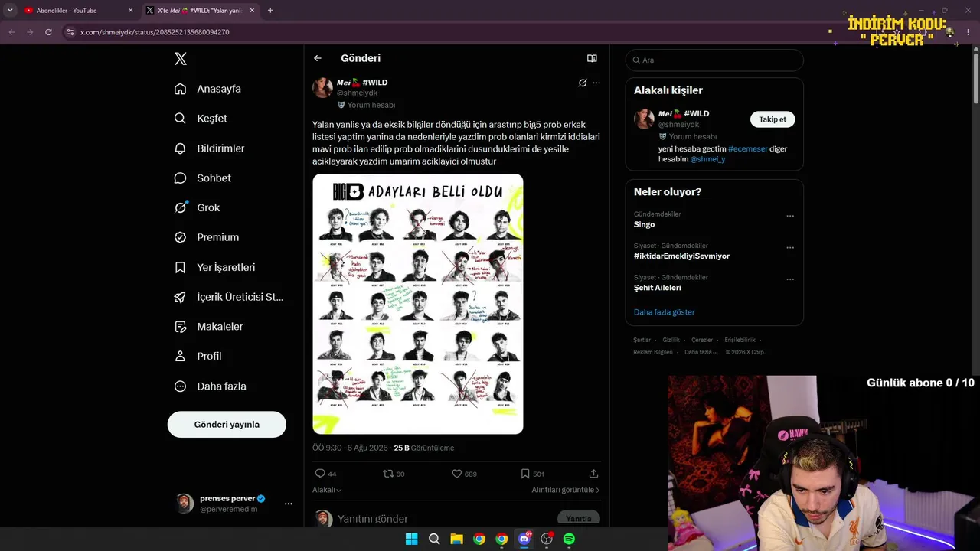Open İçerik Üreticisi studio link

229,297
